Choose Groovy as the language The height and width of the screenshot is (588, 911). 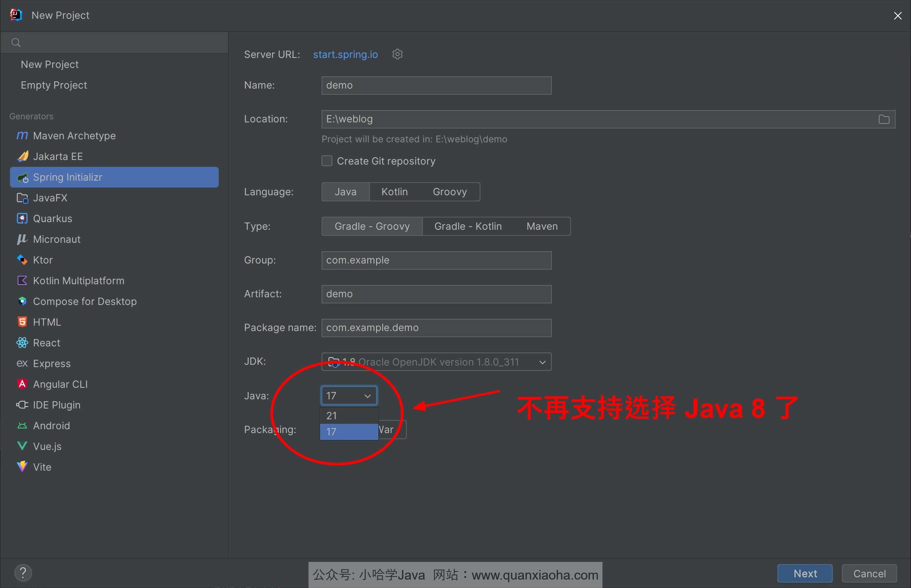point(450,192)
